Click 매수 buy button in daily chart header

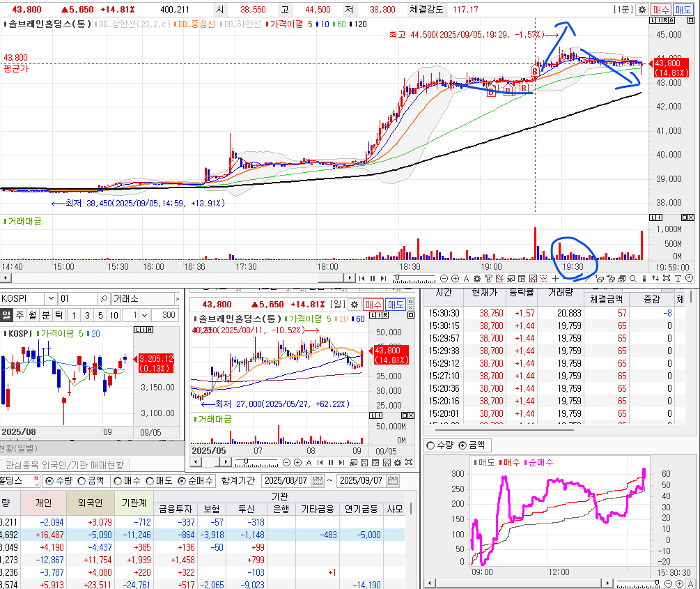pyautogui.click(x=373, y=305)
